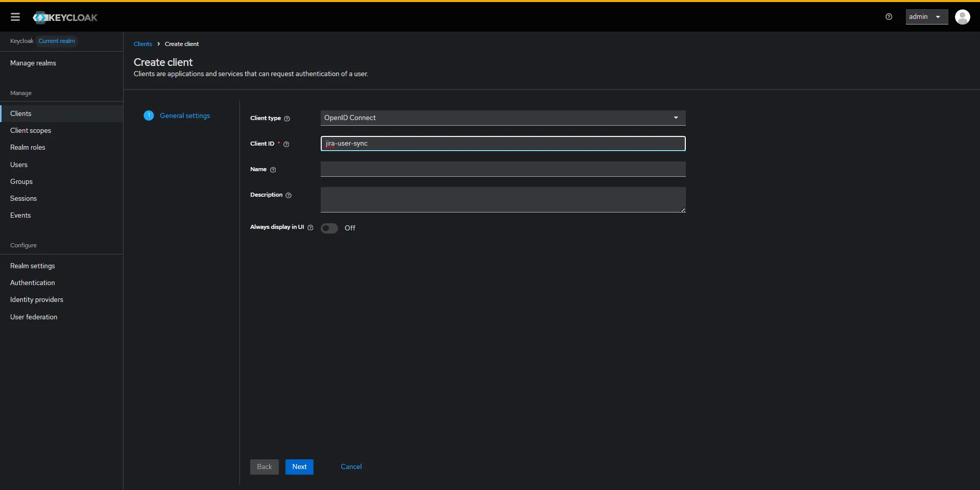Screen dimensions: 980x490
Task: Go to Client scopes
Action: pos(31,130)
